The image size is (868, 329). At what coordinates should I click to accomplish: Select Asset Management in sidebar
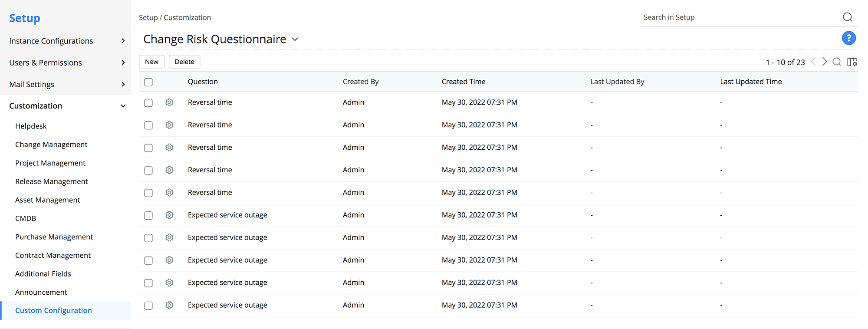(48, 200)
